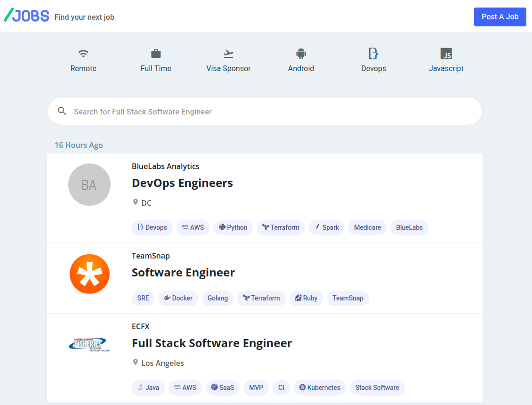532x405 pixels.
Task: Choose the Android robot filter icon
Action: 301,53
